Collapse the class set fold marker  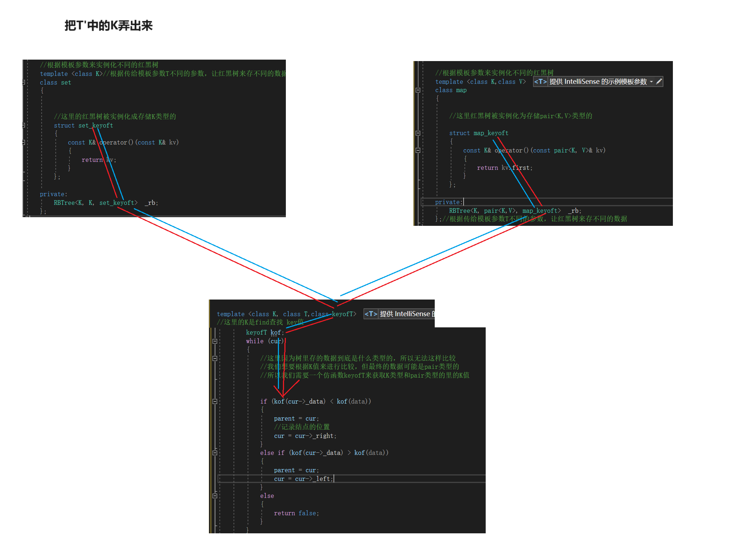click(23, 82)
